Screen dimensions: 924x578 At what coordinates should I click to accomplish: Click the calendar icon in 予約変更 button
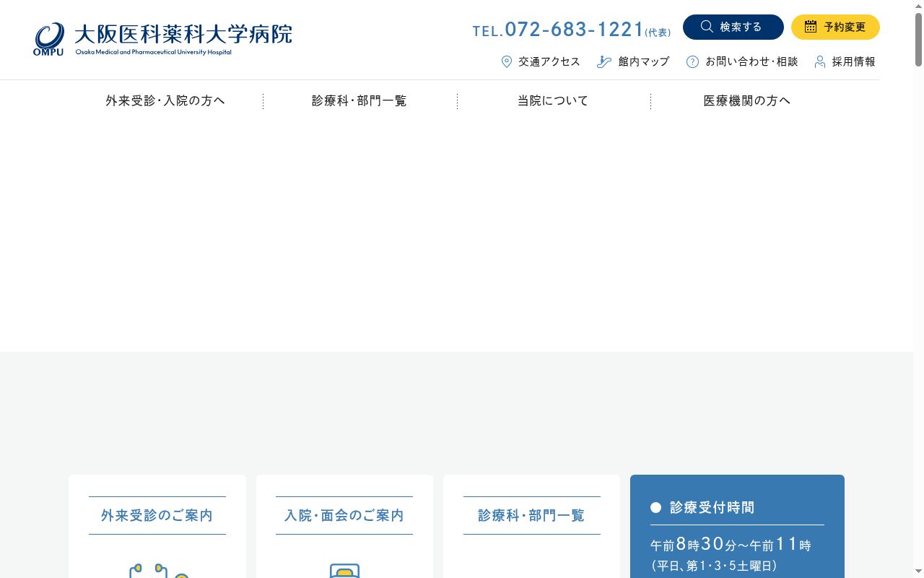point(811,27)
